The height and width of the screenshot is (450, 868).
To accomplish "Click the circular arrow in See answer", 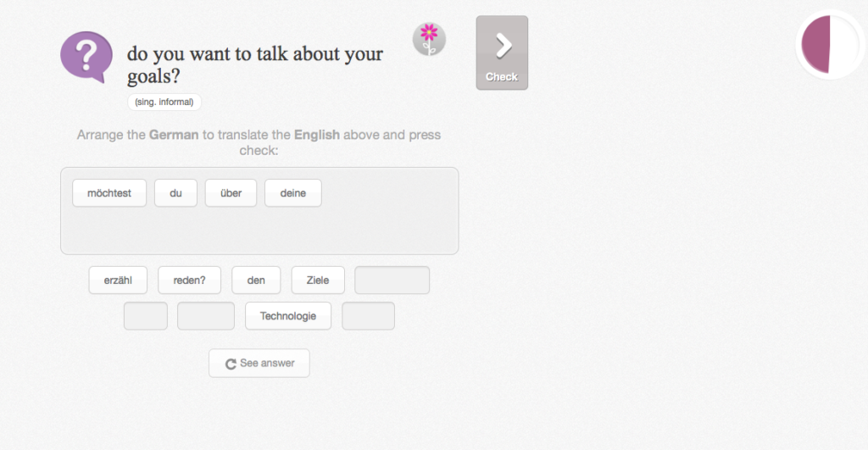I will click(x=231, y=364).
